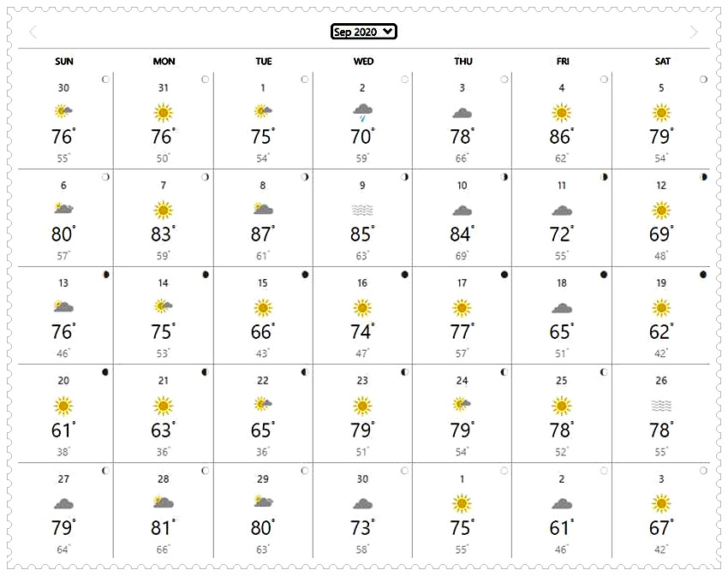Click the moon phase icon on September 10
Image resolution: width=728 pixels, height=576 pixels.
504,177
